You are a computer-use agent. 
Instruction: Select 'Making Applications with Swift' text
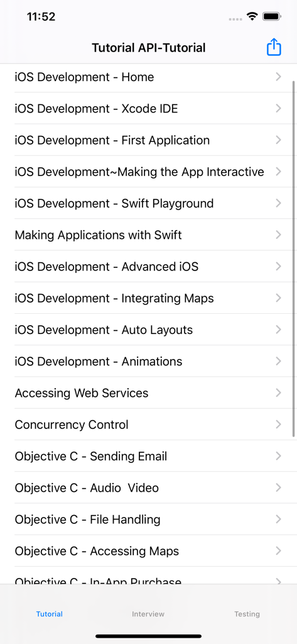point(99,235)
